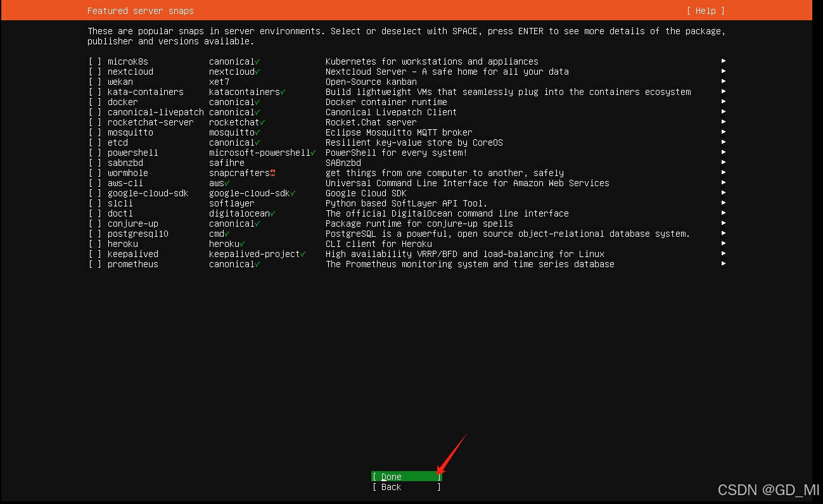Click verified checkmark beside rocketchat publisher

pyautogui.click(x=262, y=122)
